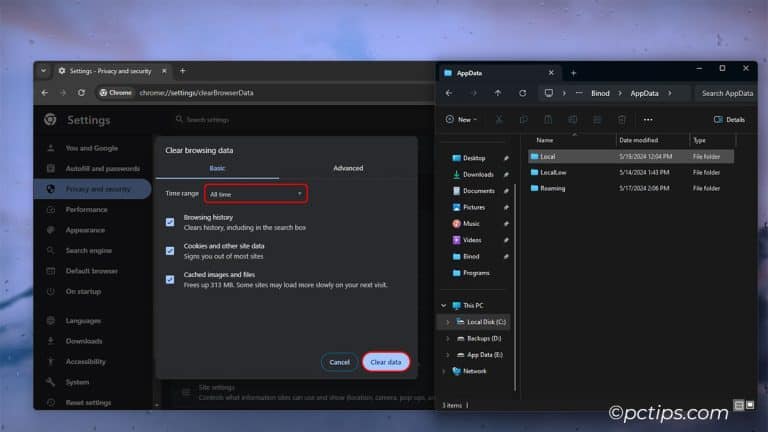
Task: Open the Time range dropdown
Action: [255, 193]
